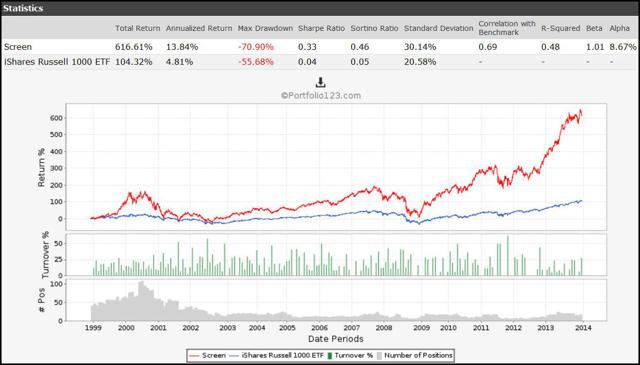Click the 2000 label on date axis
Viewport: 640px width, 365px height.
(126, 328)
